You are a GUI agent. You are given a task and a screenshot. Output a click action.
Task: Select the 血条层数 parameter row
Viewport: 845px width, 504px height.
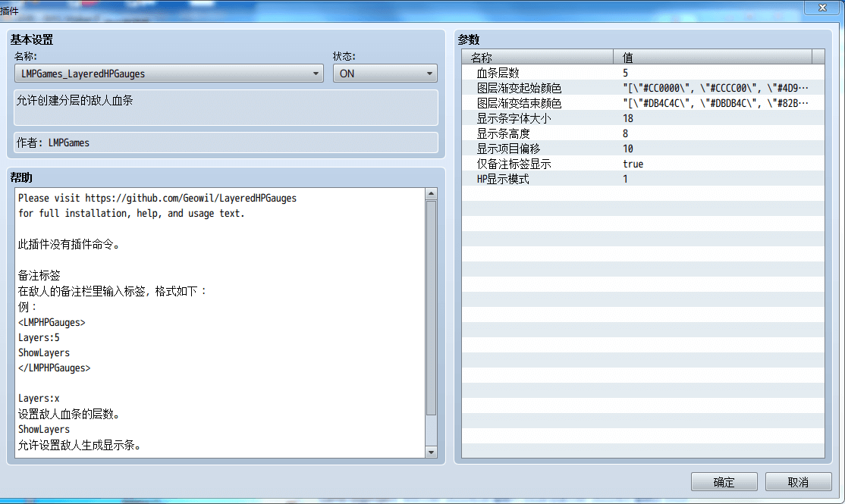[643, 73]
